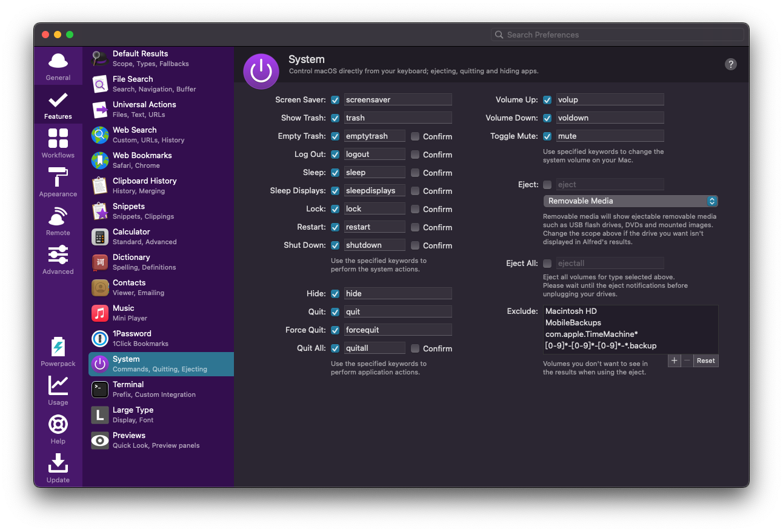The width and height of the screenshot is (783, 532).
Task: Enable Confirm for Log Out
Action: click(x=415, y=155)
